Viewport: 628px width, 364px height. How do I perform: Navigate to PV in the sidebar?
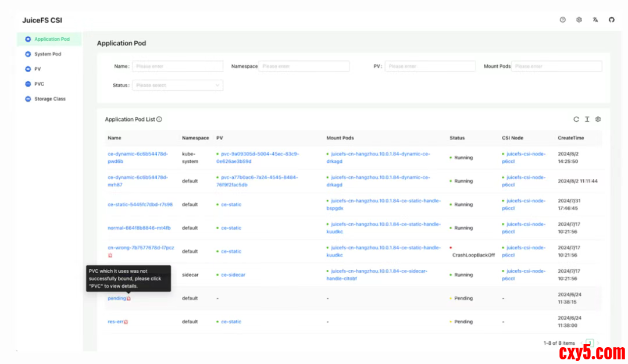click(x=37, y=69)
